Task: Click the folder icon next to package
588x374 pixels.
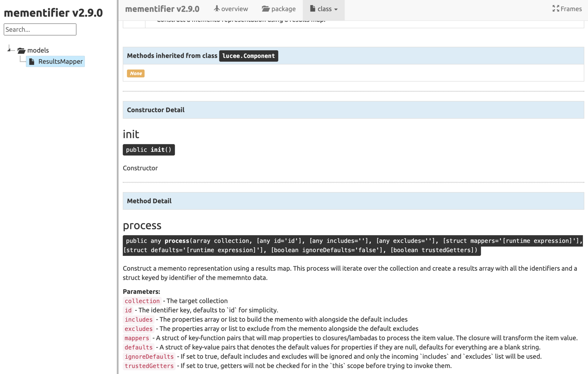Action: (x=265, y=9)
